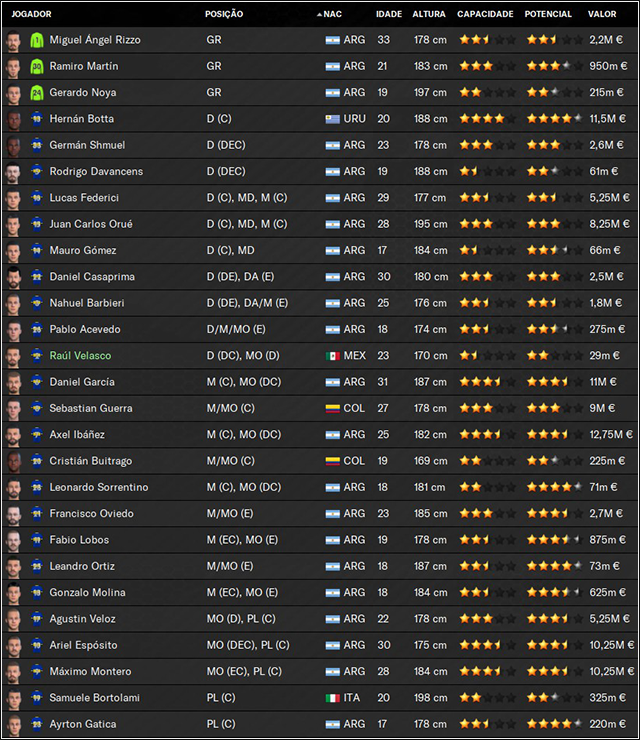
Task: Click the Colombia flag in Sebastian Guerra's row
Action: tap(332, 409)
